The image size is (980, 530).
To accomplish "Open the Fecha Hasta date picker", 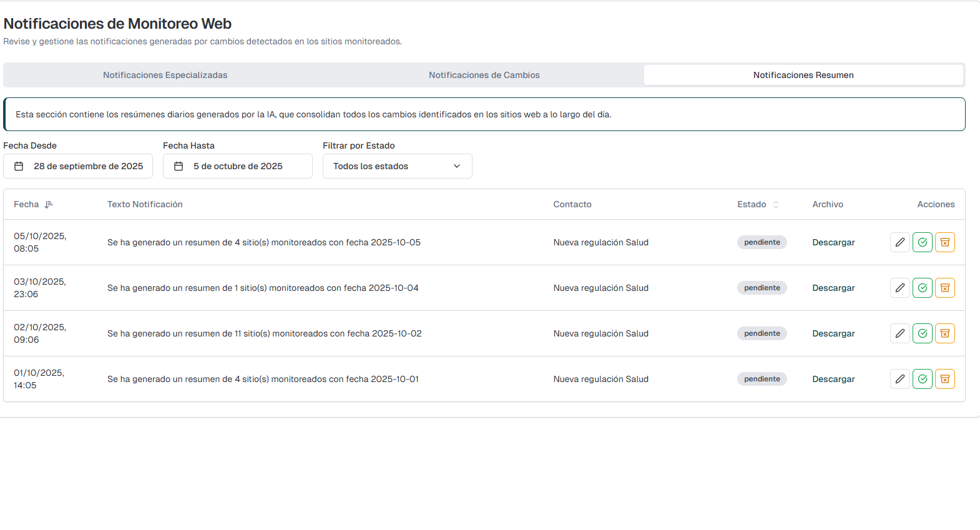I will point(237,166).
